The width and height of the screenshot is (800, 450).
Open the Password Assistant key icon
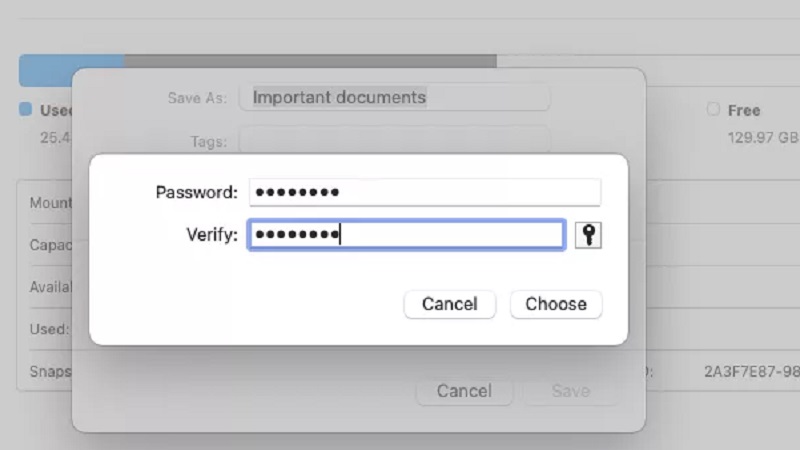coord(589,235)
